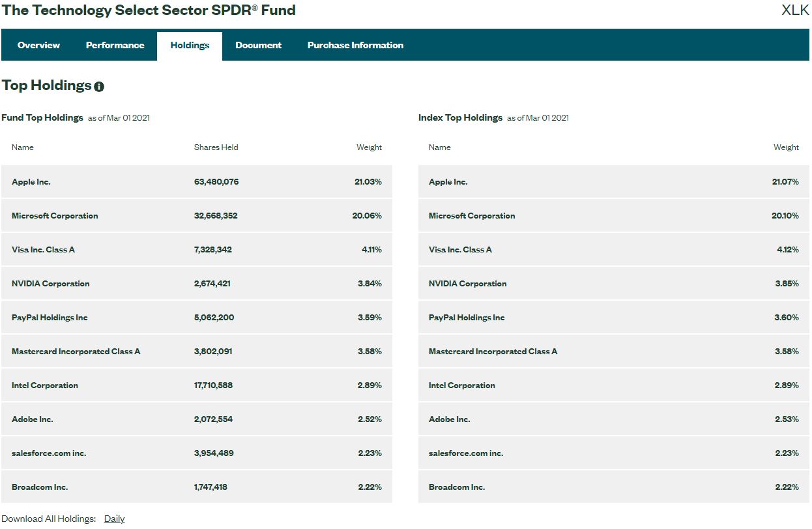Click salesforce.com inc. row in fund table
The width and height of the screenshot is (812, 529).
(x=49, y=453)
